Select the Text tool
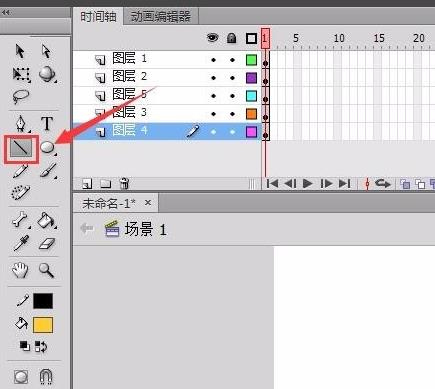The image size is (435, 389). point(47,123)
